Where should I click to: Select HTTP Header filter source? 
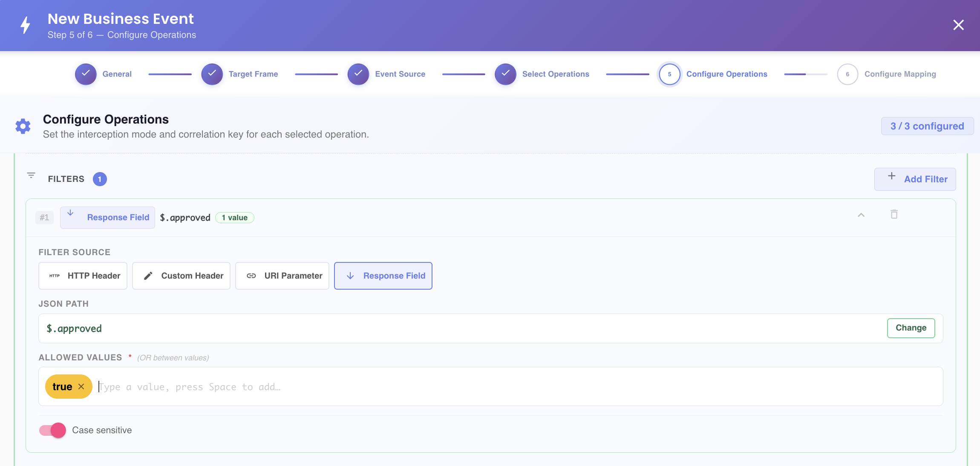(83, 276)
